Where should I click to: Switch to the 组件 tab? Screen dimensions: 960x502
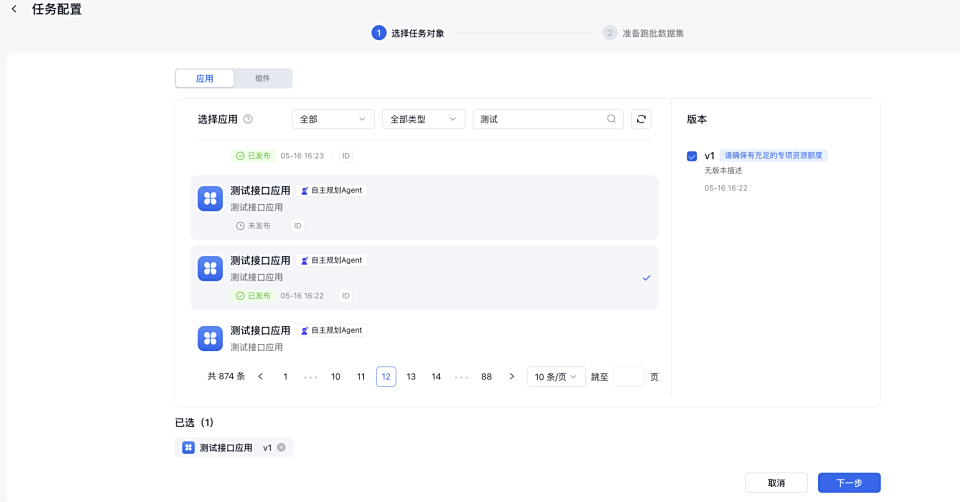(x=263, y=78)
